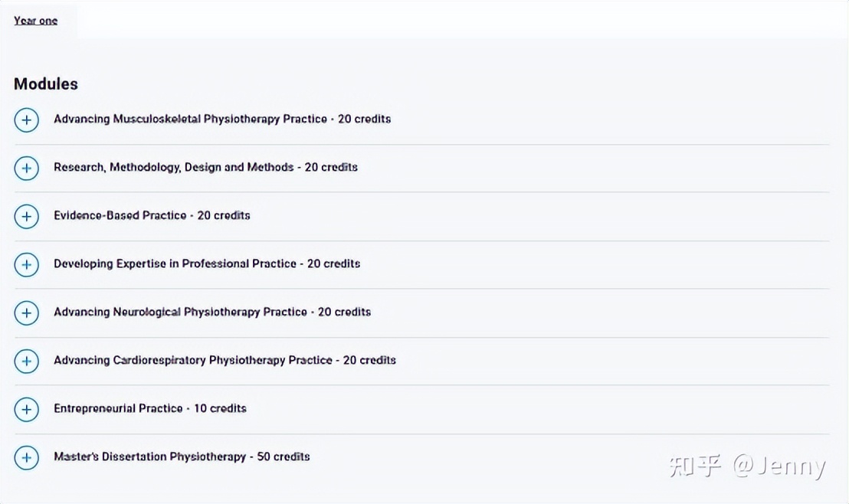Show Advancing Cardiorespiratory Physiotherapy Practice title details

[x=225, y=360]
